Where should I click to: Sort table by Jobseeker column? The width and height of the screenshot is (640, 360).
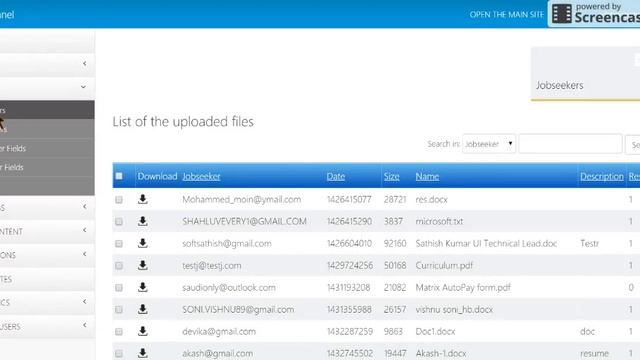tap(201, 176)
